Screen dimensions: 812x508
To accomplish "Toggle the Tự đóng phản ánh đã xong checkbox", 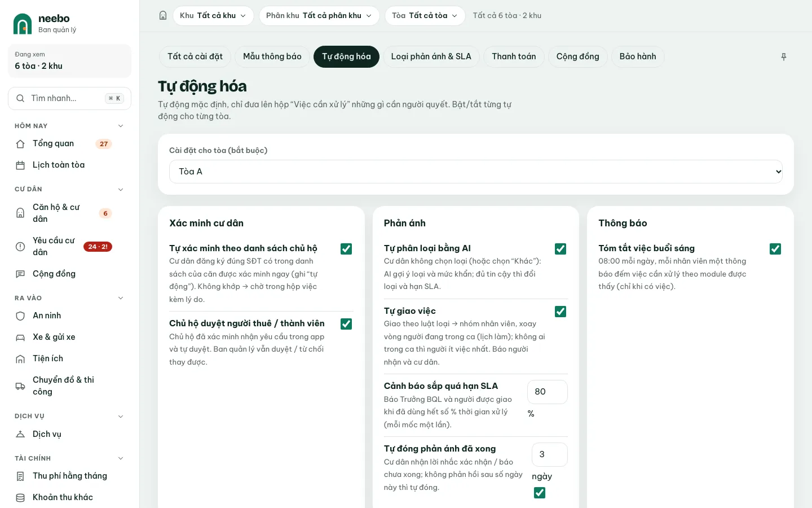I will click(540, 493).
